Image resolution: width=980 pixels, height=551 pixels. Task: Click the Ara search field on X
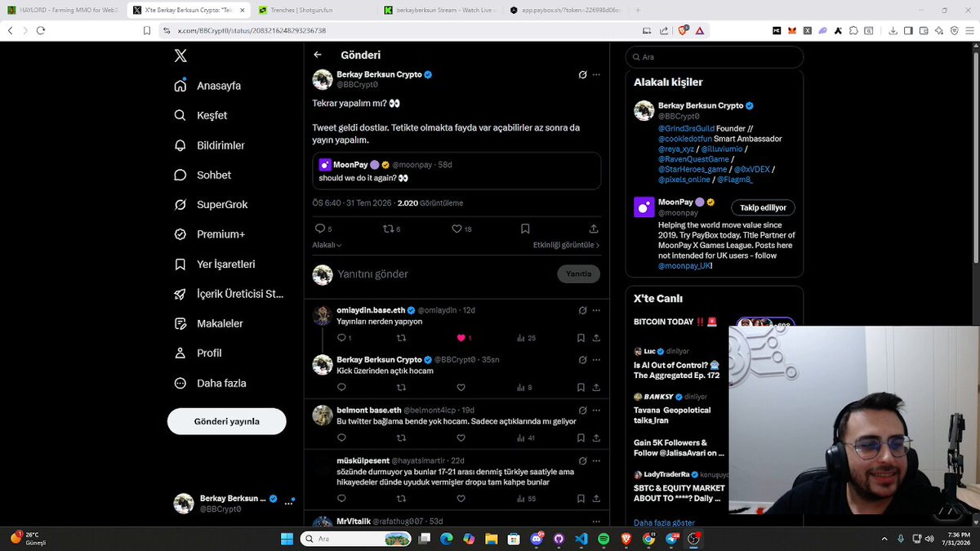click(715, 57)
